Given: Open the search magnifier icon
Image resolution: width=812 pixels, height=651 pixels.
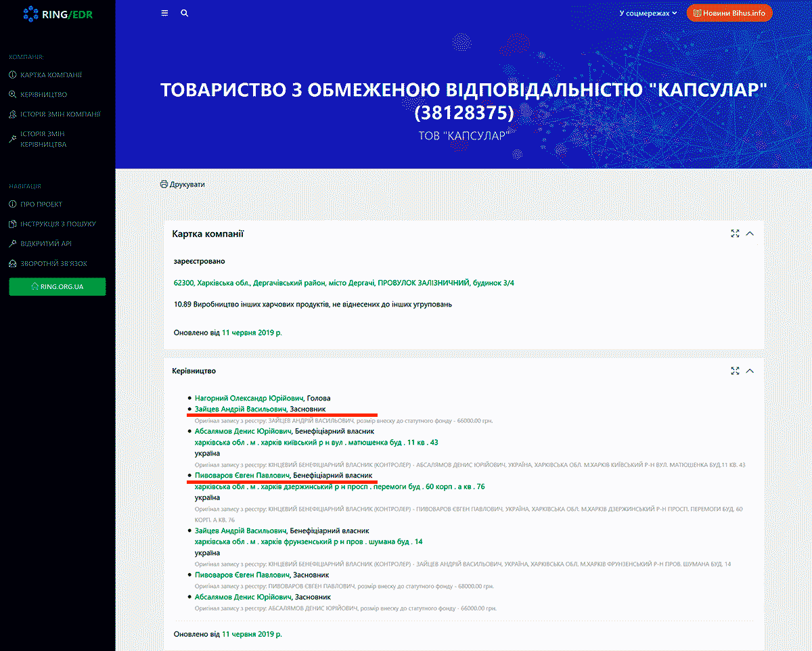Looking at the screenshot, I should point(185,13).
